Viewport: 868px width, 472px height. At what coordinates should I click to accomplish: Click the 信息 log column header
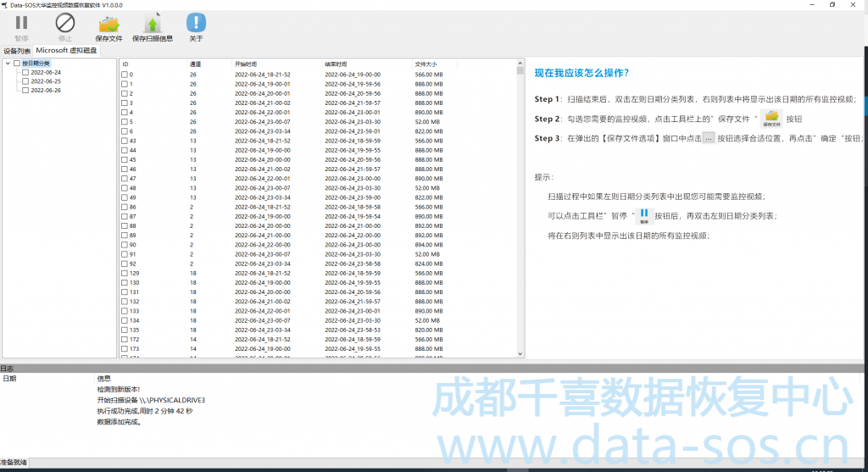[103, 379]
